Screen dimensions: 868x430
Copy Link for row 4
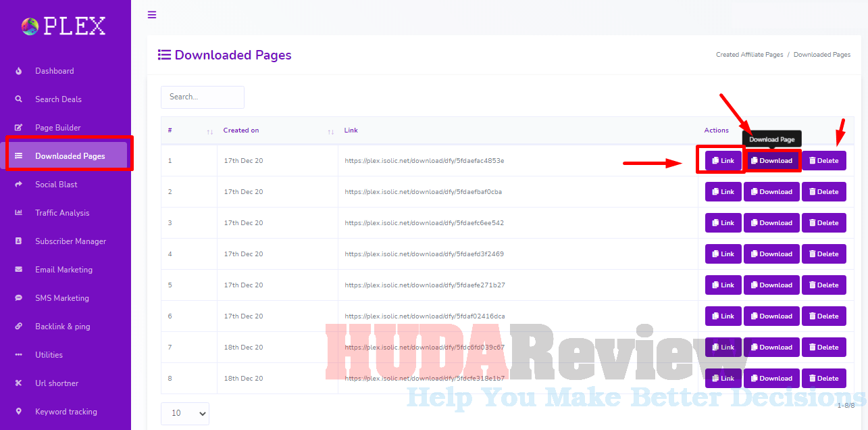[723, 254]
